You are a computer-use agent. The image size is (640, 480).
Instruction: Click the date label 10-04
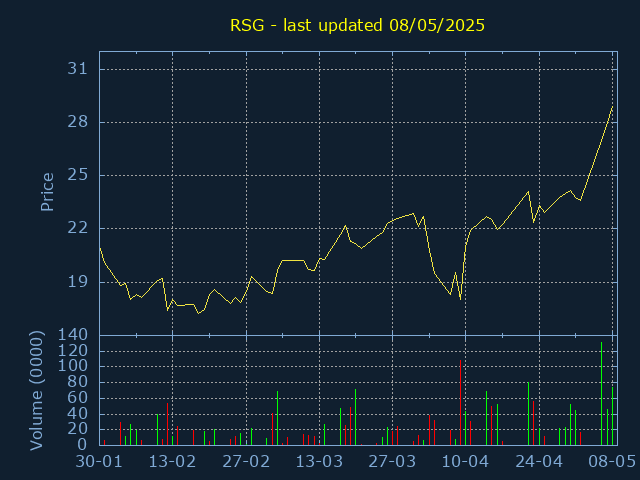coord(466,462)
